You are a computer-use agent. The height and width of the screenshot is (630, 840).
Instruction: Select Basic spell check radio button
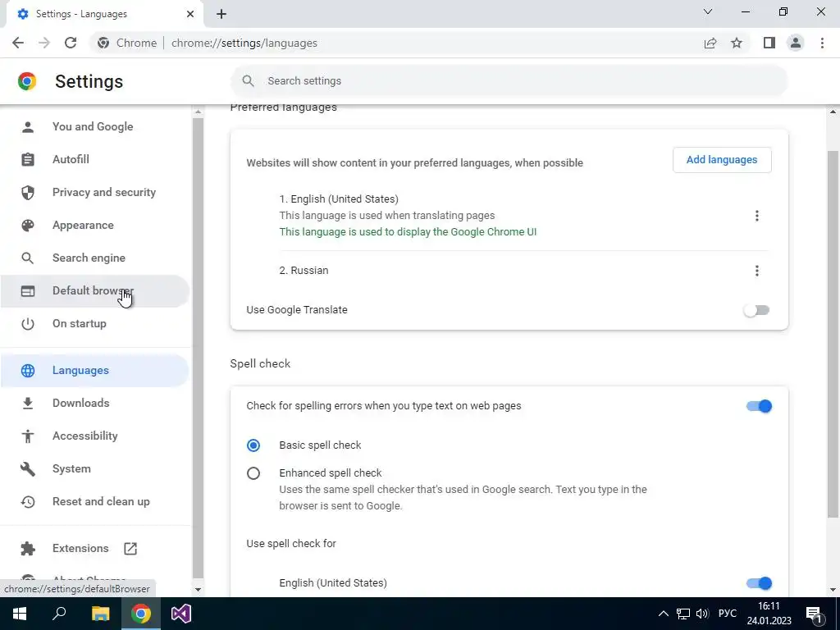click(253, 445)
